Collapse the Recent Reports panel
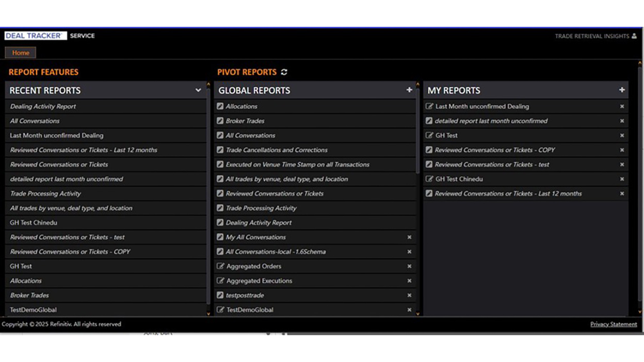Screen dimensions: 644x362 tap(198, 90)
